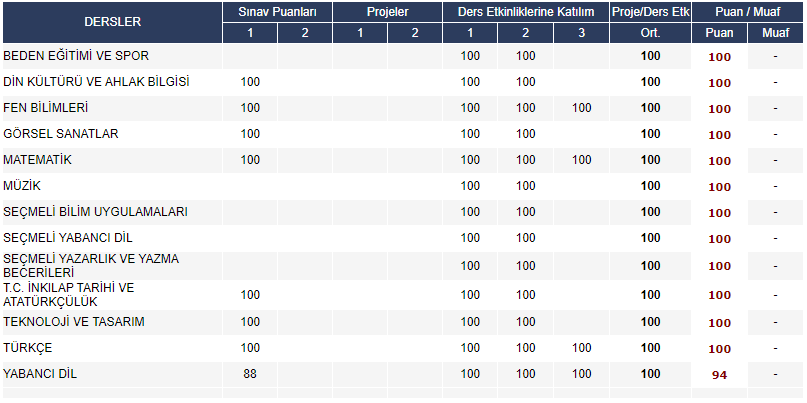Select the Sınav Puanları header
Image resolution: width=807 pixels, height=403 pixels.
[x=278, y=12]
